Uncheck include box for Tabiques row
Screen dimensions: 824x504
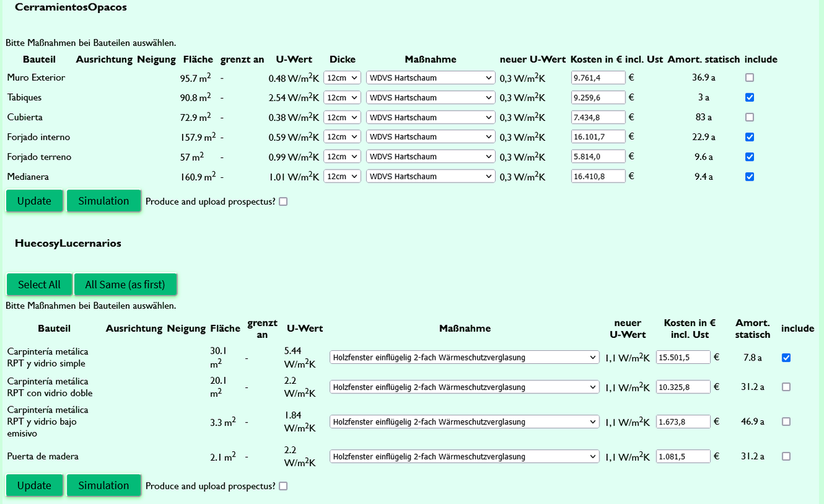[x=750, y=98]
